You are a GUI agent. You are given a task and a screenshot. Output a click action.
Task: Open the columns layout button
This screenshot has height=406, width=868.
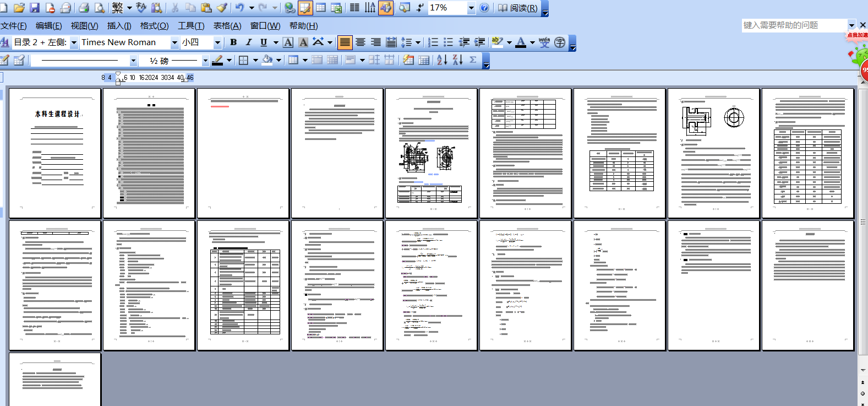(354, 8)
